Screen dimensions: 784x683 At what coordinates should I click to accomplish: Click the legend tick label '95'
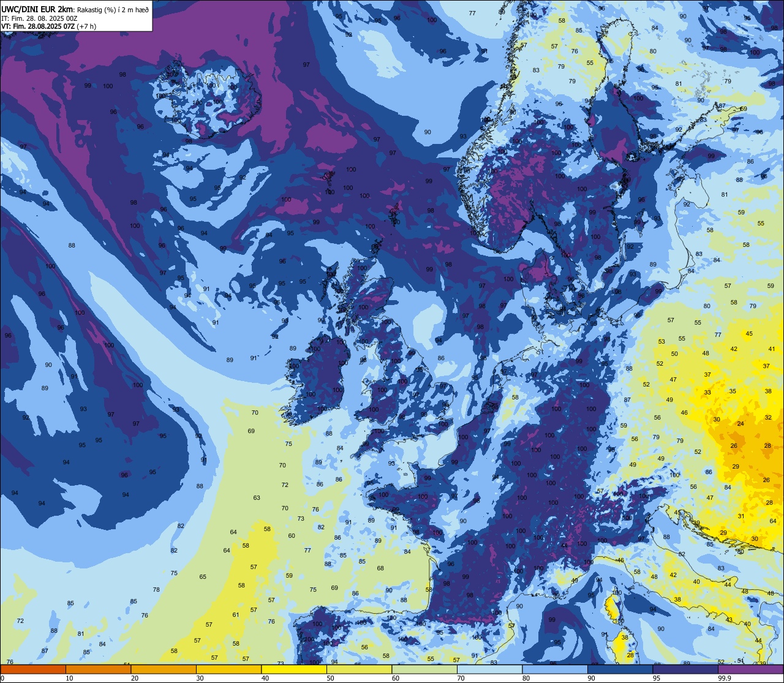click(x=657, y=678)
